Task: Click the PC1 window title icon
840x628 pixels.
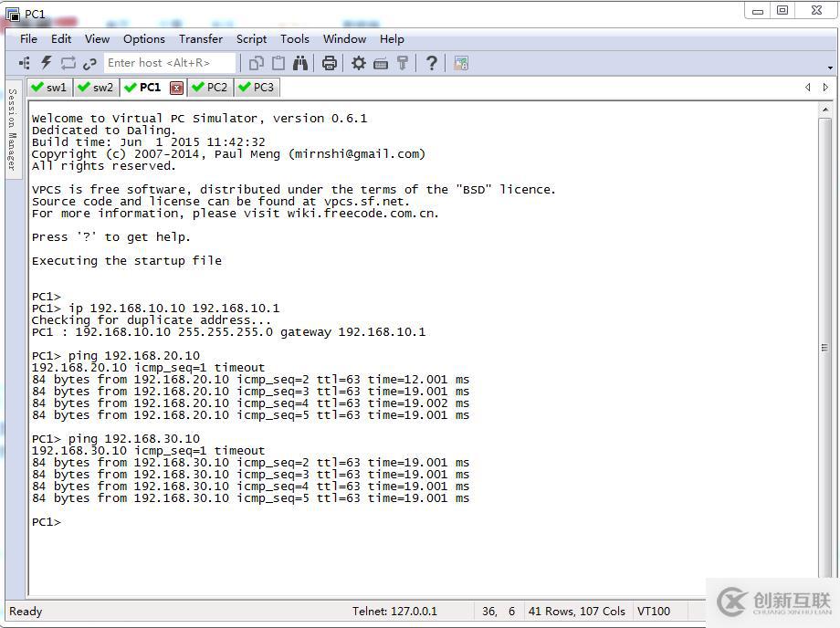Action: 12,14
